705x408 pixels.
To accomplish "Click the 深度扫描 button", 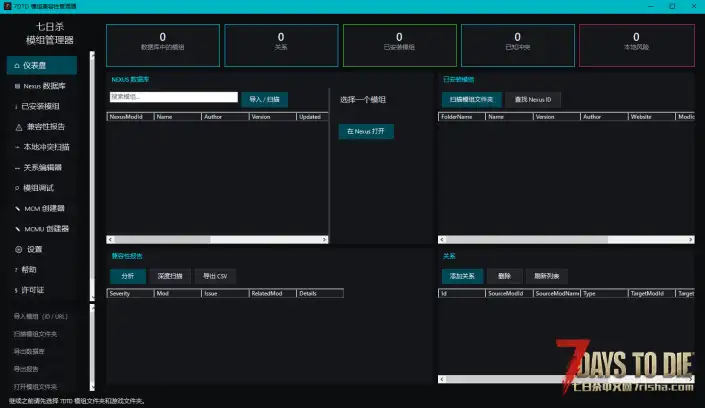I will click(170, 276).
